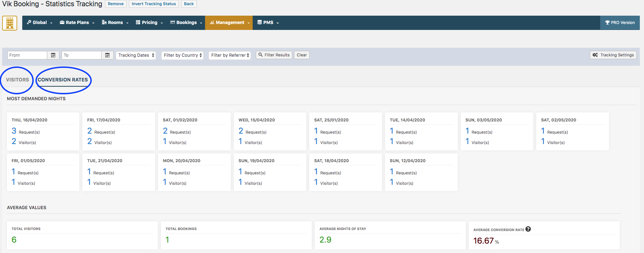The height and width of the screenshot is (253, 644).
Task: Open the From date calendar picker icon
Action: tap(53, 55)
